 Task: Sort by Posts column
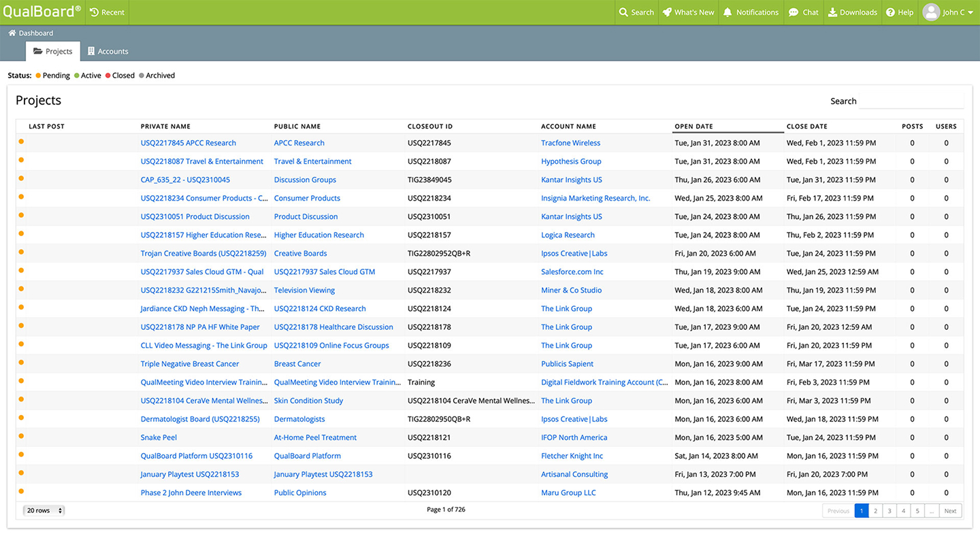(912, 127)
